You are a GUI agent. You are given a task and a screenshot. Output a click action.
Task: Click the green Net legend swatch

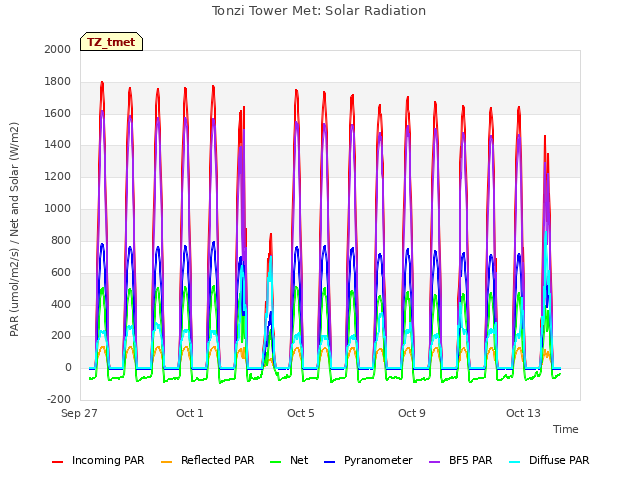click(276, 462)
